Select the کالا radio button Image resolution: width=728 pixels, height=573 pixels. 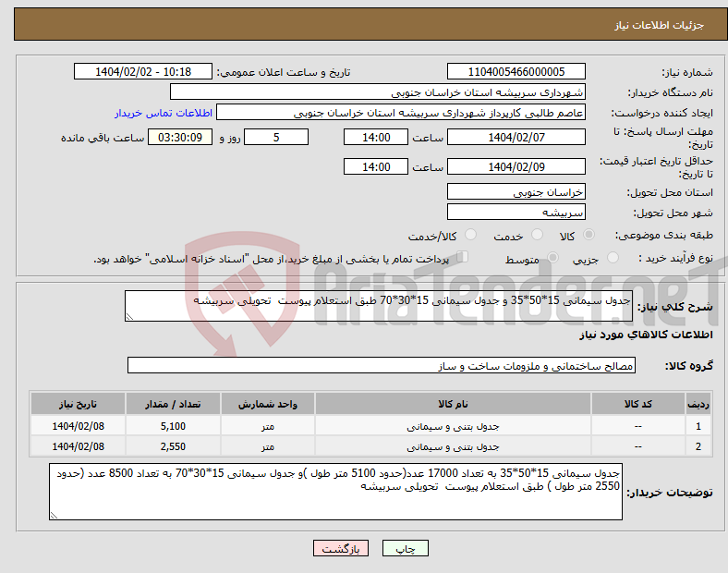coord(588,235)
